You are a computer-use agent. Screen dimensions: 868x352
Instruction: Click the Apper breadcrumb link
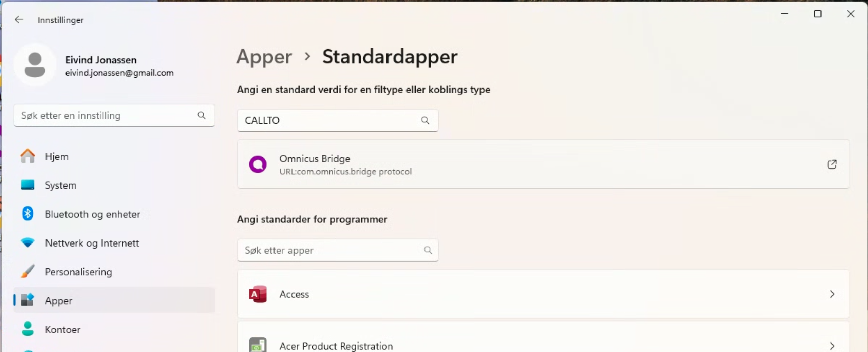click(x=264, y=57)
